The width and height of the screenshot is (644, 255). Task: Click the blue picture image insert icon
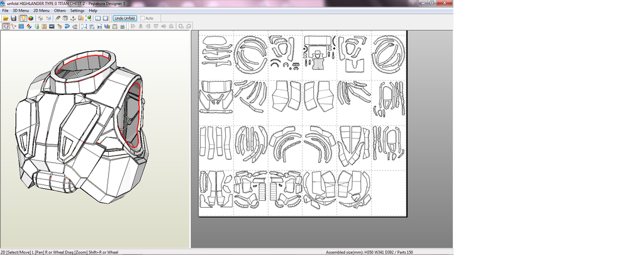tap(52, 26)
